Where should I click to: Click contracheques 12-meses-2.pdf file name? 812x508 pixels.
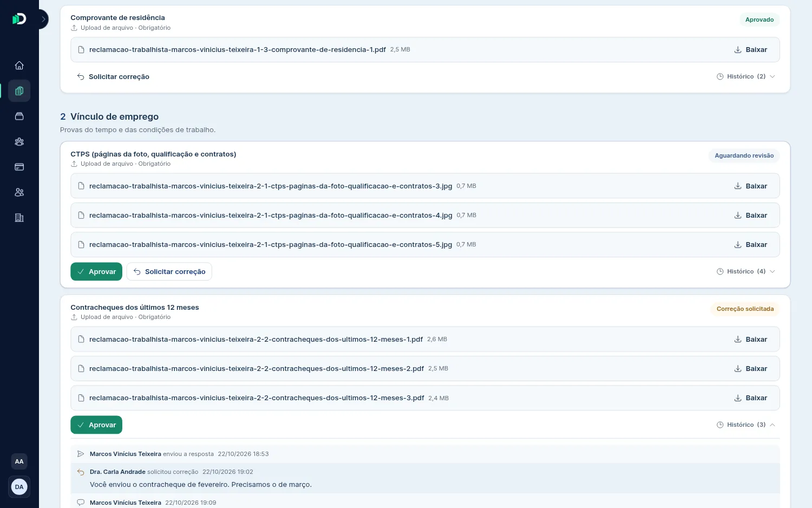257,369
